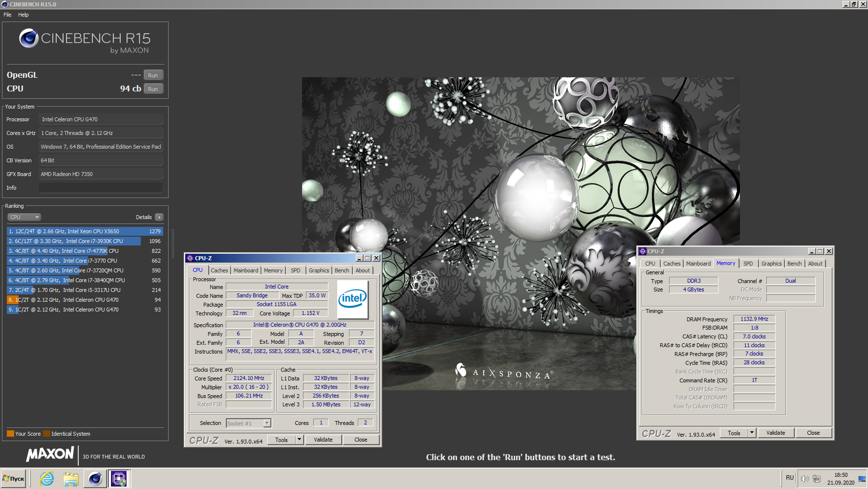Open About tab in right CPU-Z
This screenshot has height=489, width=868.
point(815,264)
